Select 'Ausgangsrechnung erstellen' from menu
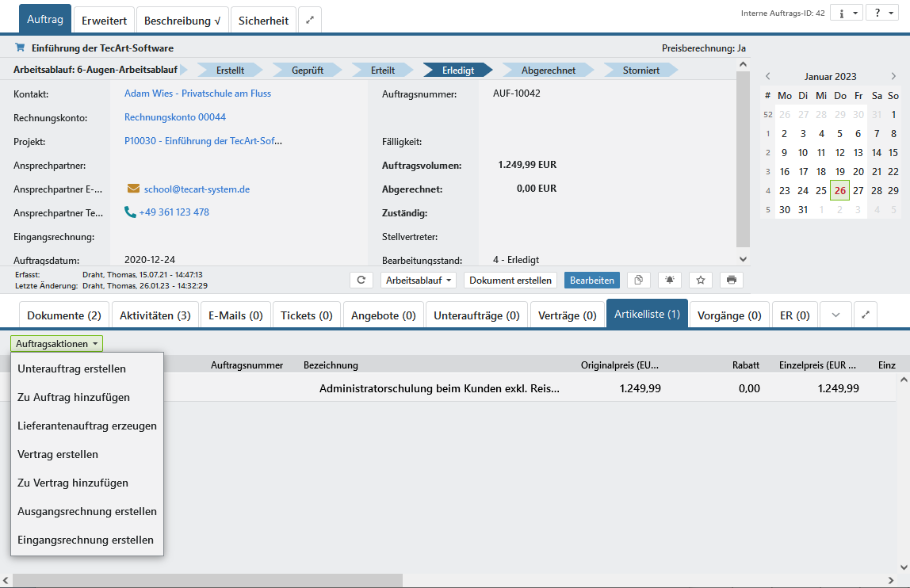 [x=87, y=511]
